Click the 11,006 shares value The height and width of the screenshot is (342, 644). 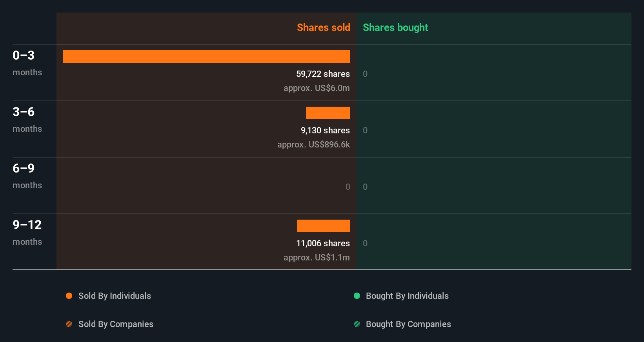323,243
